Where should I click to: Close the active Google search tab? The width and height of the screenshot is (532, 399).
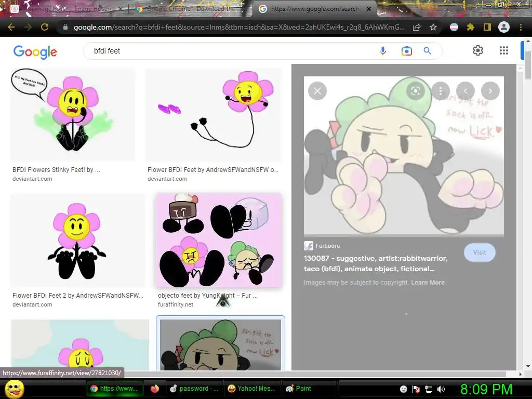click(x=369, y=9)
